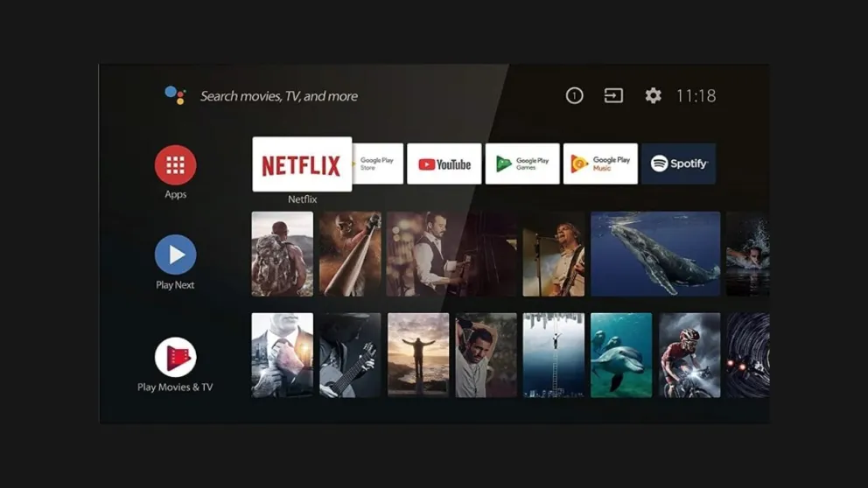Select the singer with guitar thumbnail
Screen dimensions: 868x488
point(554,254)
